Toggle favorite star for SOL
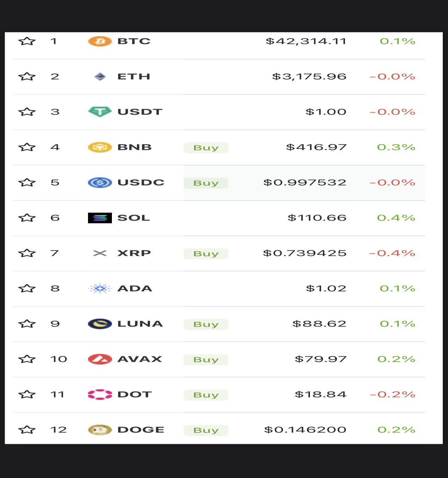 27,218
